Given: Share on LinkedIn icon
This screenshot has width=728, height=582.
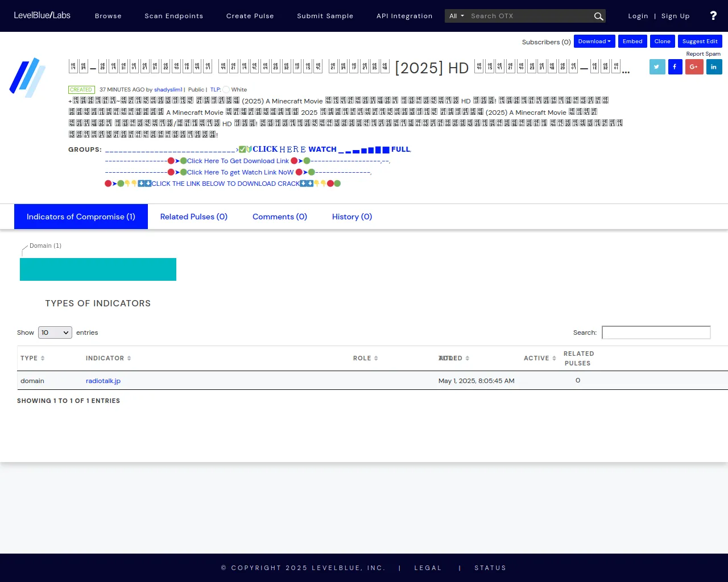Looking at the screenshot, I should (714, 67).
